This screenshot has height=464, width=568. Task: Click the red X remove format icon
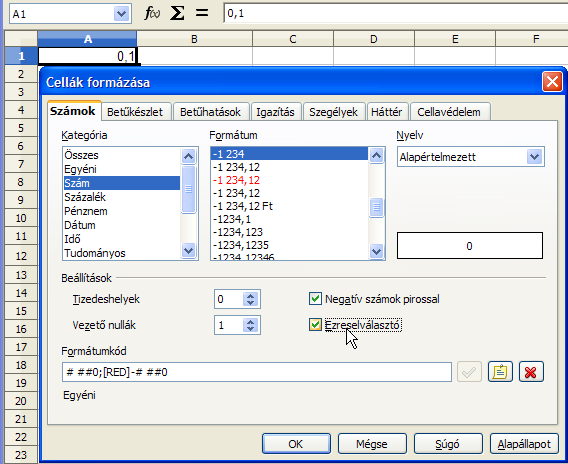(x=531, y=372)
